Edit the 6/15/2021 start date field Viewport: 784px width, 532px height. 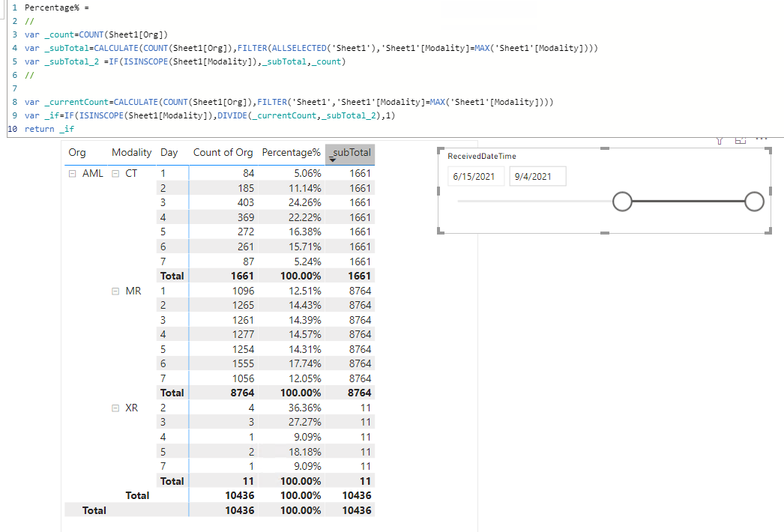coord(476,177)
